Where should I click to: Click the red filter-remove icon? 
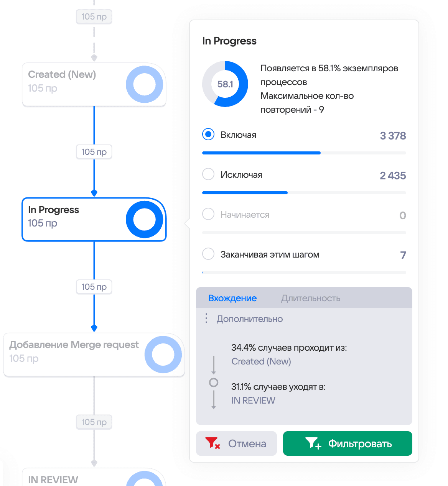tap(212, 443)
